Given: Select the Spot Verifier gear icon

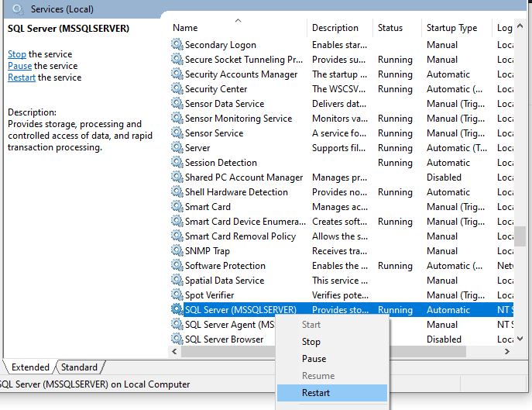Looking at the screenshot, I should coord(177,295).
